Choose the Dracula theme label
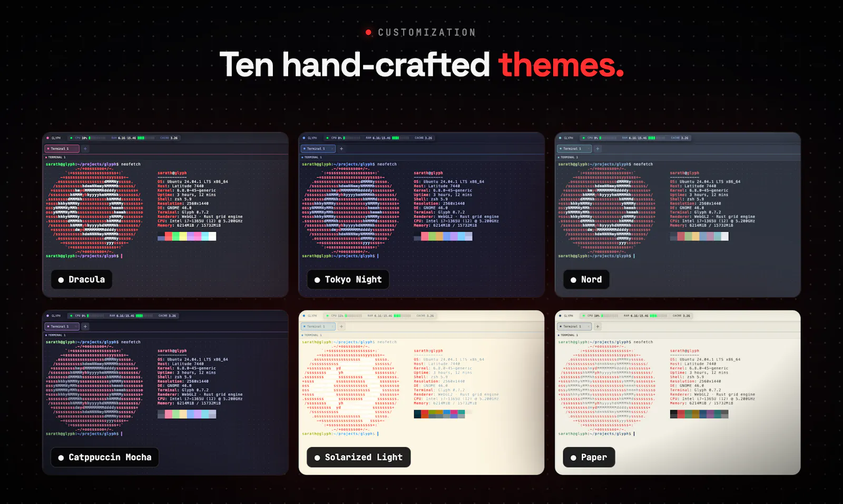The height and width of the screenshot is (504, 843). [82, 280]
